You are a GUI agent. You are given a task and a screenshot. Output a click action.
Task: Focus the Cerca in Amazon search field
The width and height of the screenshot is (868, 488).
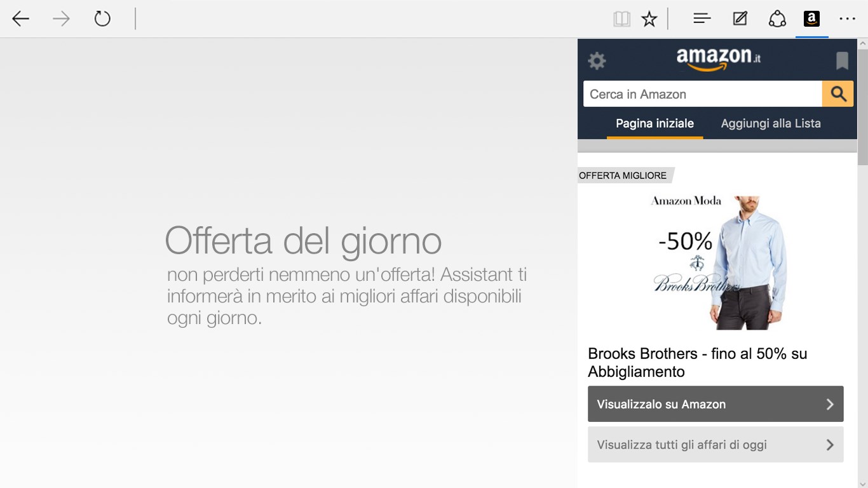pyautogui.click(x=703, y=94)
